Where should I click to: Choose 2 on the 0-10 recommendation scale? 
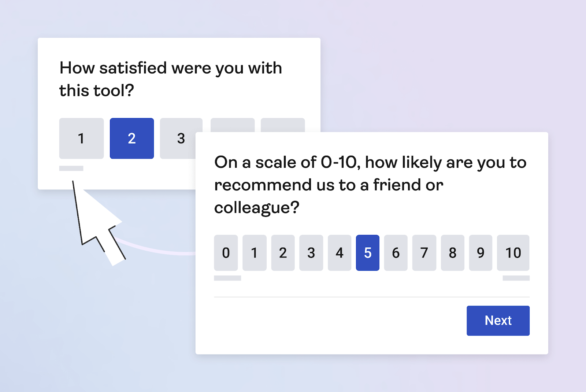(x=283, y=253)
